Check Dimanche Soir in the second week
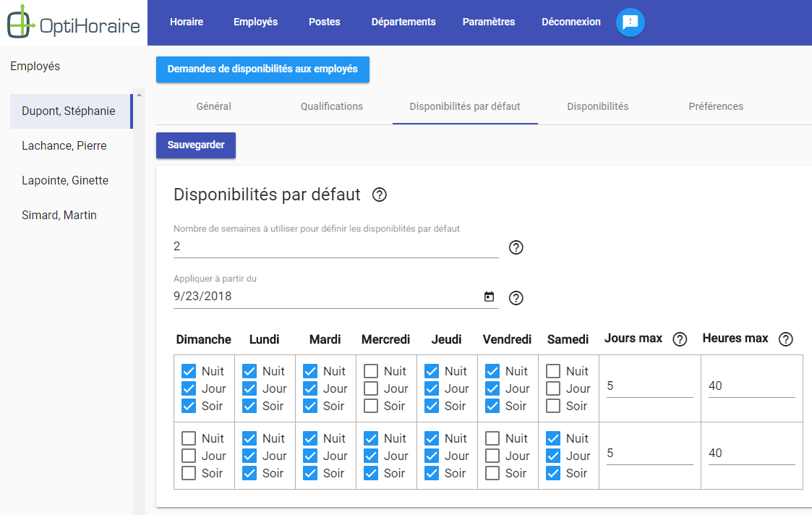 [189, 473]
